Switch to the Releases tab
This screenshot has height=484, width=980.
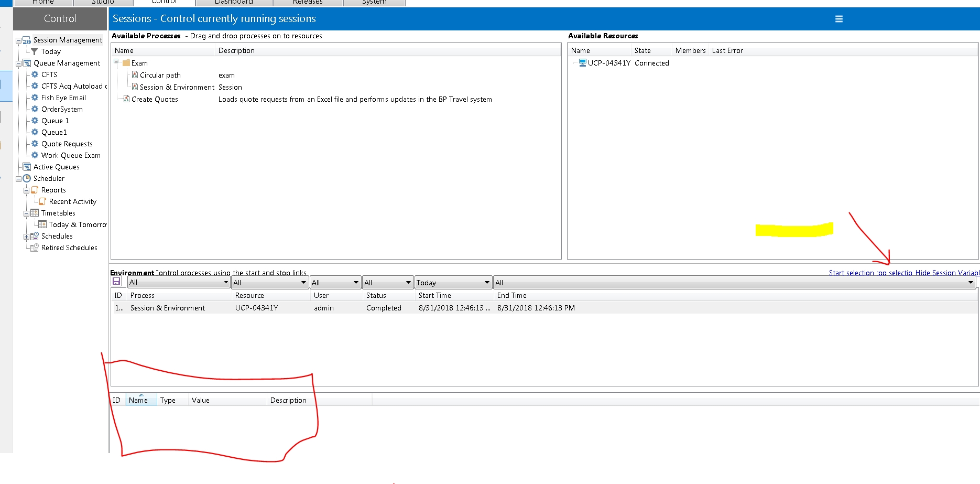308,2
